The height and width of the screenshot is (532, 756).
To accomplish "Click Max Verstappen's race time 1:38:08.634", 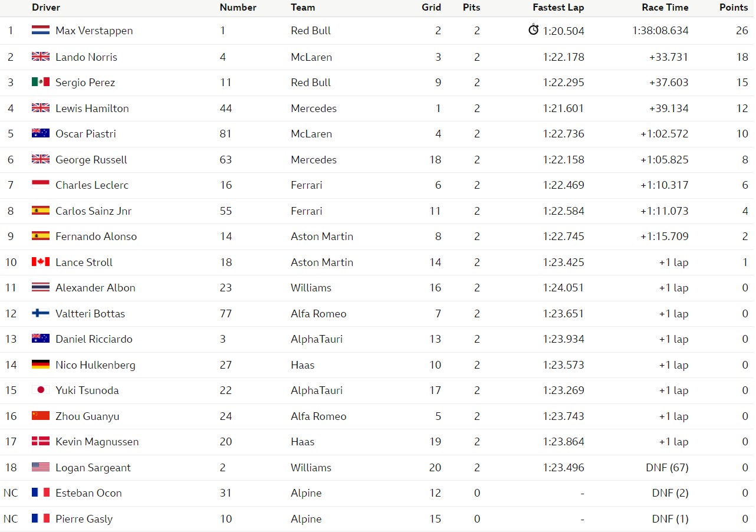I will 660,31.
